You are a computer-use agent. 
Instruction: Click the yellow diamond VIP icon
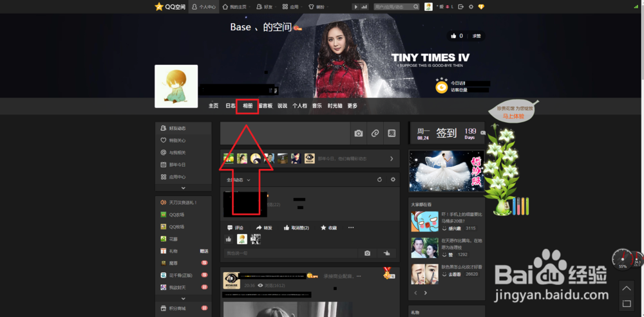tap(481, 7)
